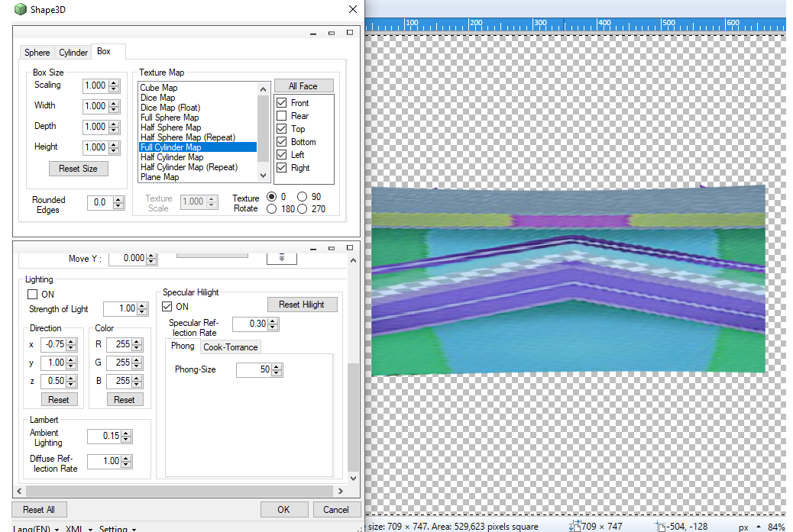Click lower panel horizontal scrollbar left arrow

coord(19,491)
